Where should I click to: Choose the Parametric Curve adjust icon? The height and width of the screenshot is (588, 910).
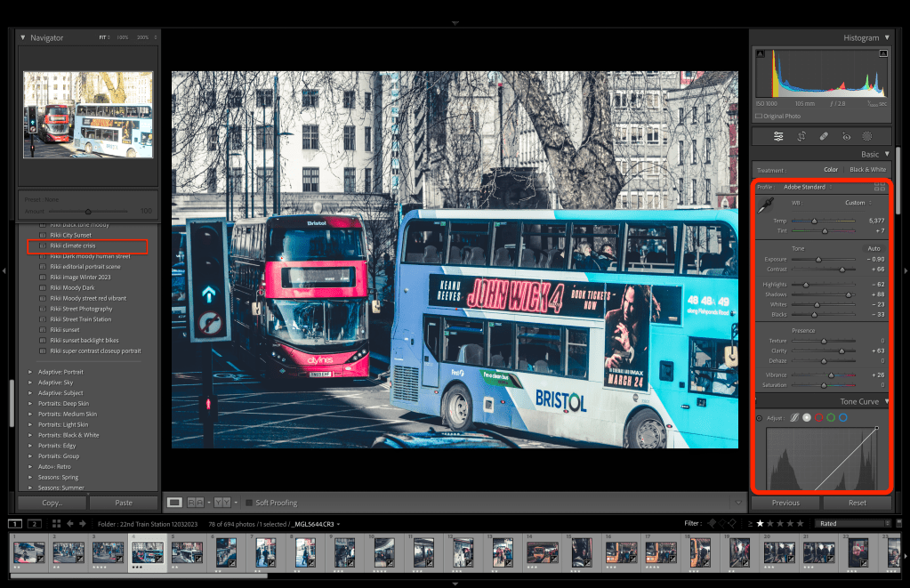coord(794,417)
